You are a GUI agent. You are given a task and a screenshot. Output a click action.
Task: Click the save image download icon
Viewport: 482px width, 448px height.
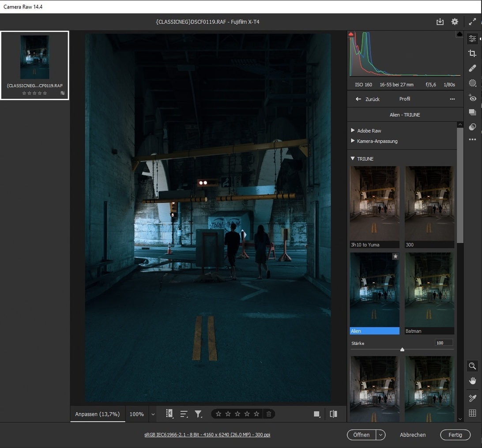(440, 22)
